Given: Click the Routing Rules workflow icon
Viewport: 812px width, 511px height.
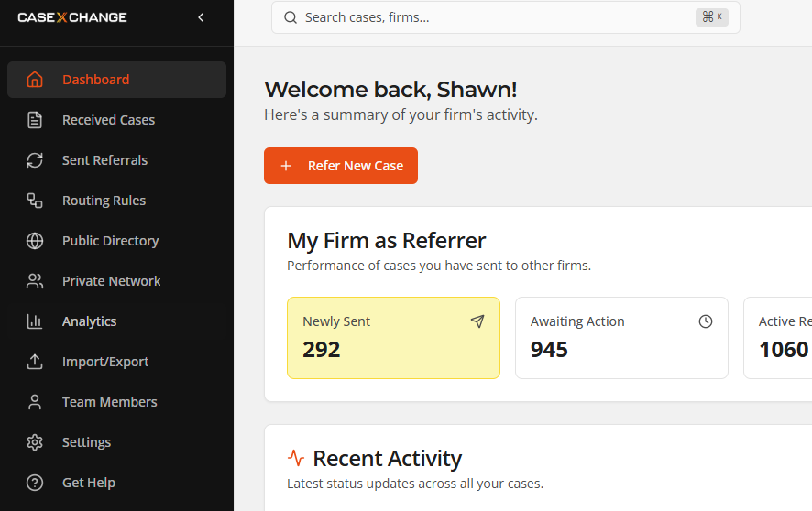Looking at the screenshot, I should [x=35, y=201].
